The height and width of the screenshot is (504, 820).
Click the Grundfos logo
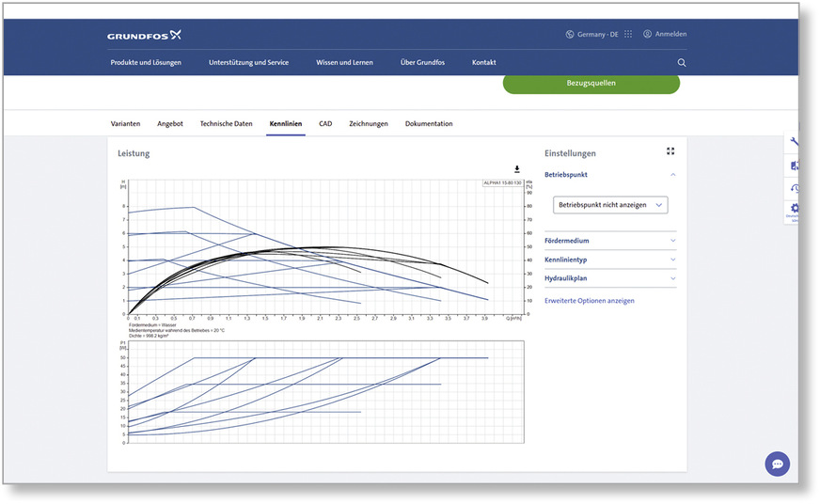coord(144,36)
